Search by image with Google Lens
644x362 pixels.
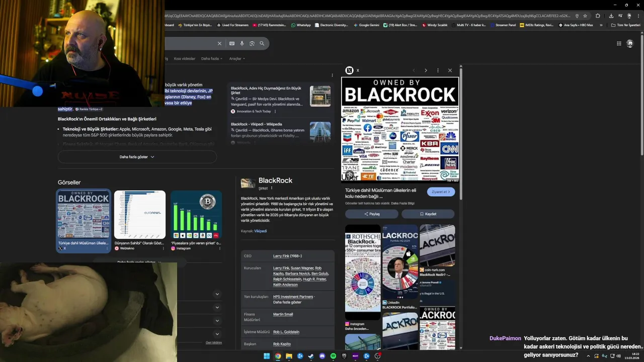(252, 44)
